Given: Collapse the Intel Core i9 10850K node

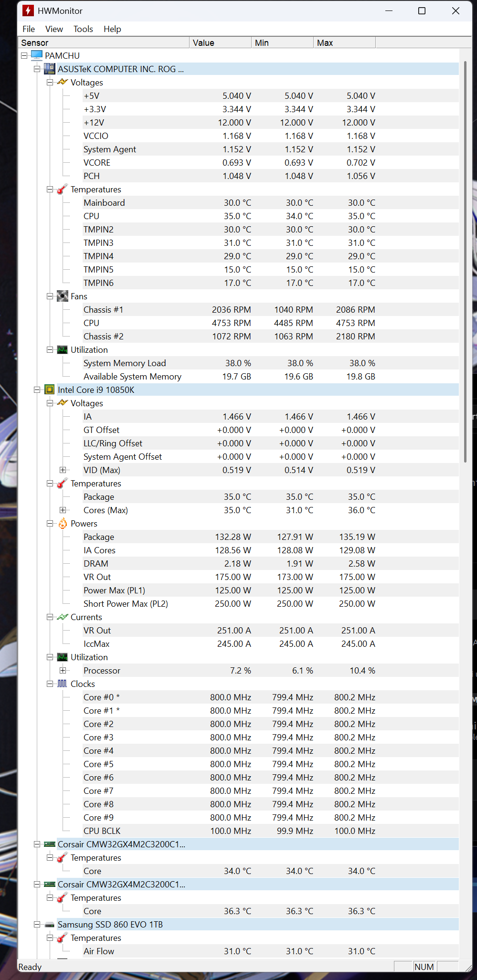Looking at the screenshot, I should pos(37,390).
